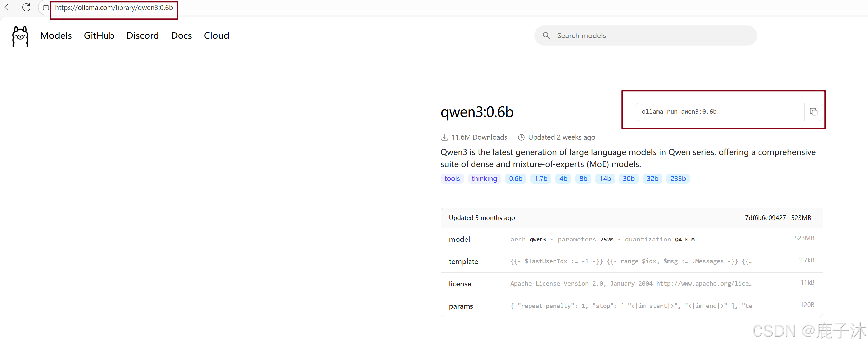The height and width of the screenshot is (345, 868).
Task: Select the GitHub link
Action: [99, 35]
